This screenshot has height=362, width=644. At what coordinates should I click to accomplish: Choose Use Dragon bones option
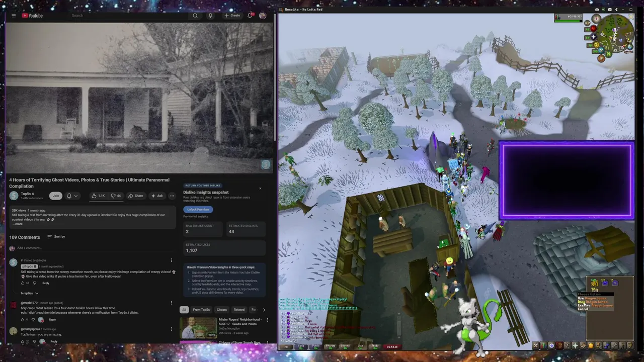[595, 298]
